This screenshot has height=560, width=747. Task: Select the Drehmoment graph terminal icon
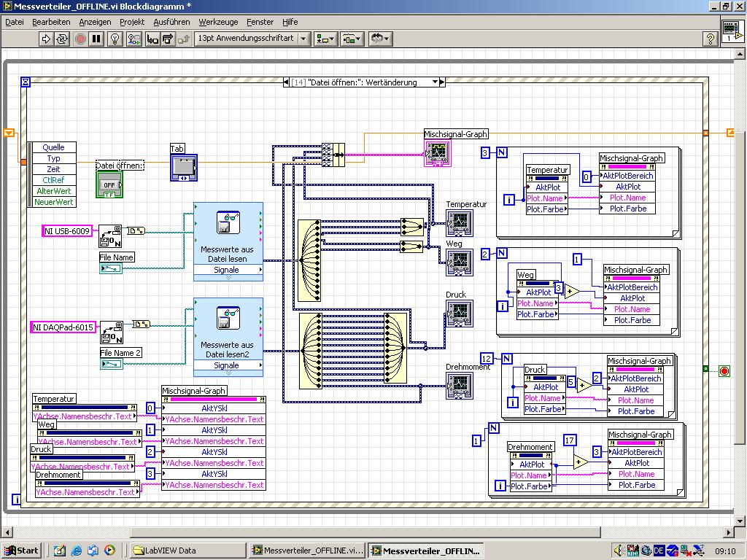460,385
